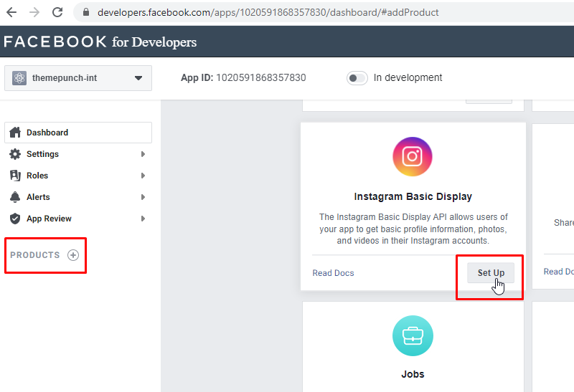Open the Roles sidebar item

78,176
